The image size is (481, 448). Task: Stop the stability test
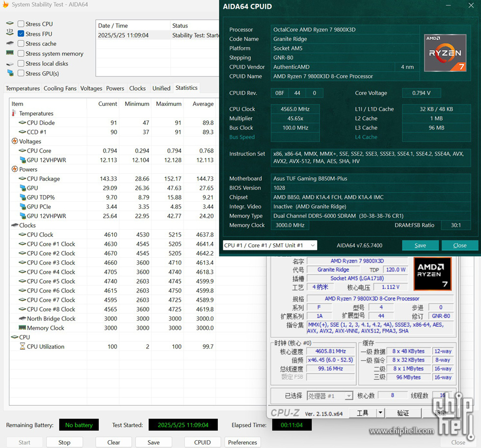point(64,442)
